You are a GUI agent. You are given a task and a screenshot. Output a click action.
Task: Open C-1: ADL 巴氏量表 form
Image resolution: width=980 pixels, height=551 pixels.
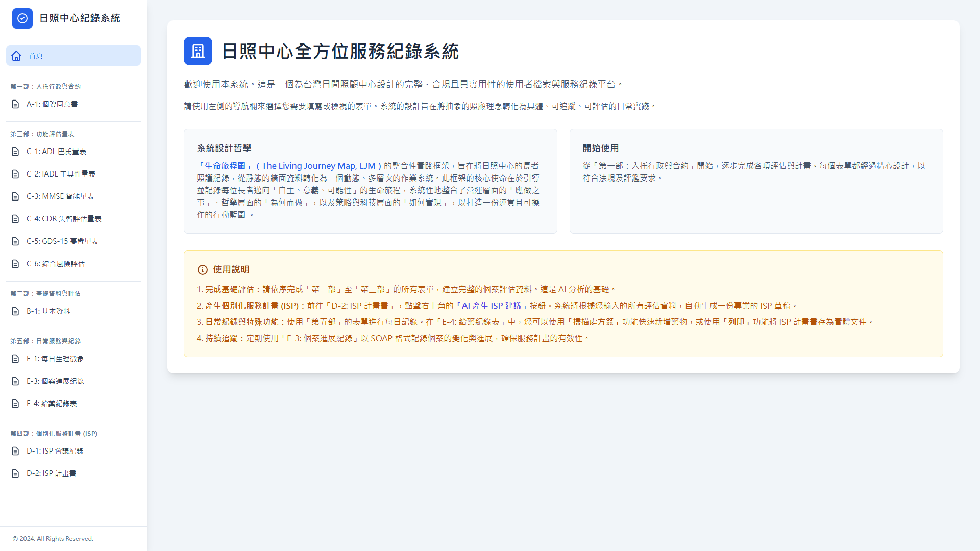[x=56, y=152]
